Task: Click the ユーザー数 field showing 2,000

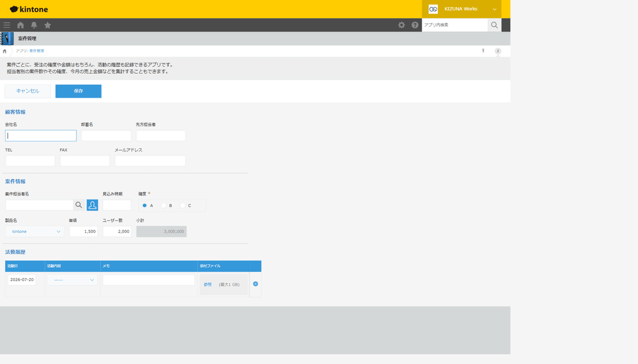Action: (x=117, y=231)
